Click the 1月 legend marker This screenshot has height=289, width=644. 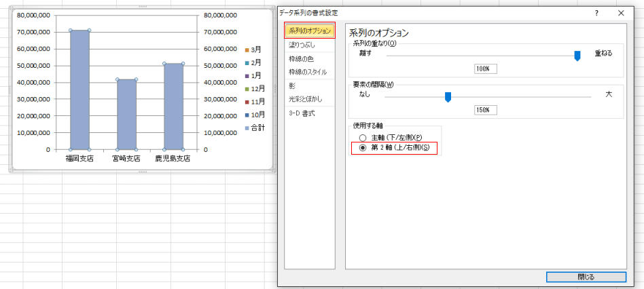tap(247, 76)
